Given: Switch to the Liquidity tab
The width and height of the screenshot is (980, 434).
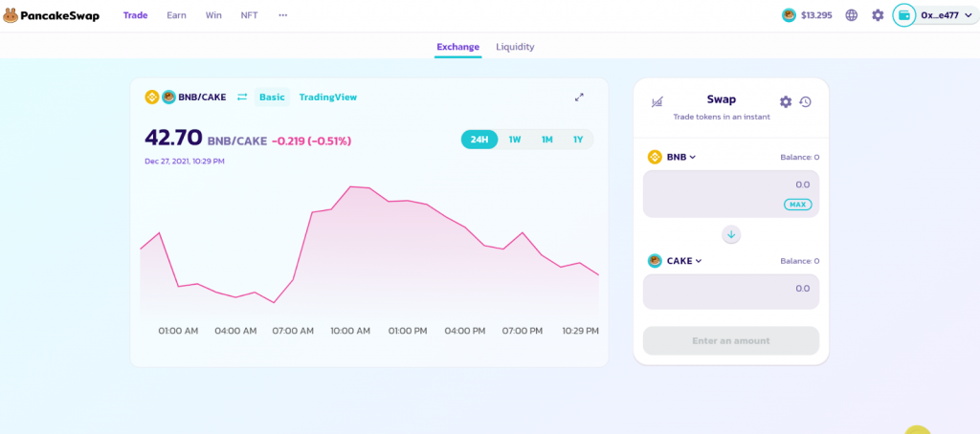Looking at the screenshot, I should 515,47.
